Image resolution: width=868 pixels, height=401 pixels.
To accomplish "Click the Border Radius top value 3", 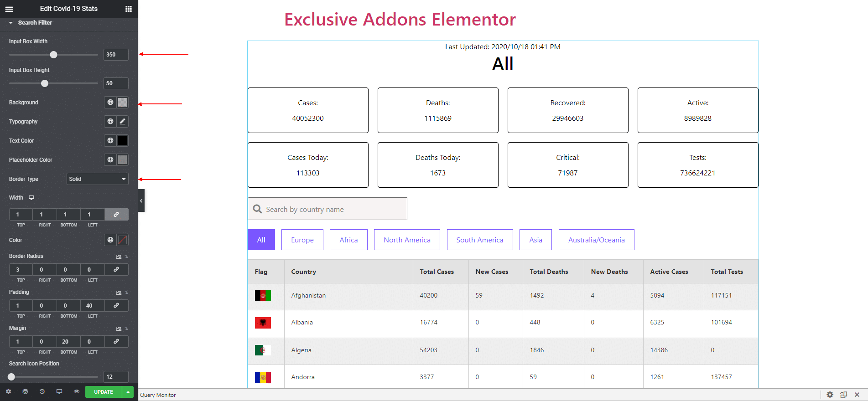I will pyautogui.click(x=21, y=270).
